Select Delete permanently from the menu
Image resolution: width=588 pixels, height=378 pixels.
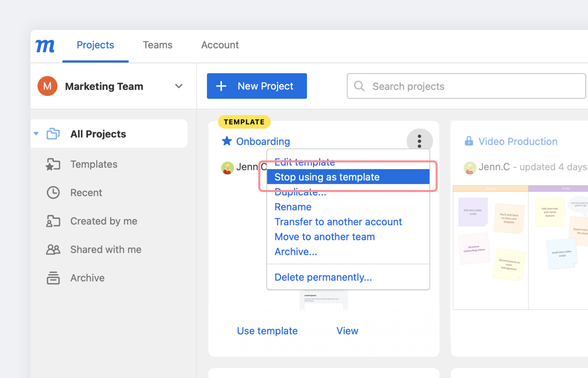pyautogui.click(x=323, y=277)
